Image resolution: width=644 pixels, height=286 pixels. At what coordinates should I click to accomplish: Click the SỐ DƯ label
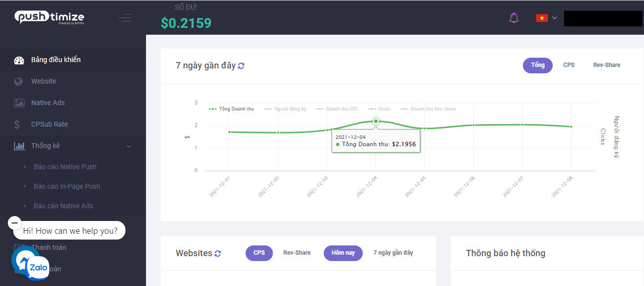tap(186, 7)
